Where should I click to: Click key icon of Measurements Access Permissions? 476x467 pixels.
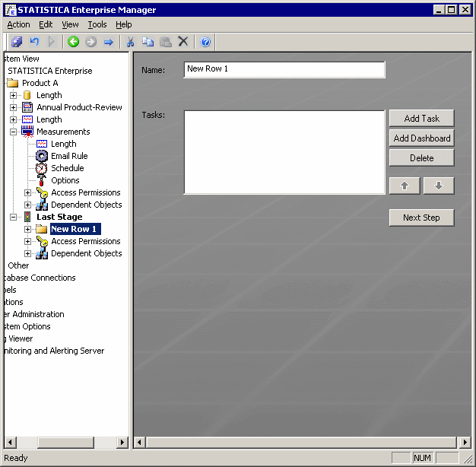click(42, 192)
